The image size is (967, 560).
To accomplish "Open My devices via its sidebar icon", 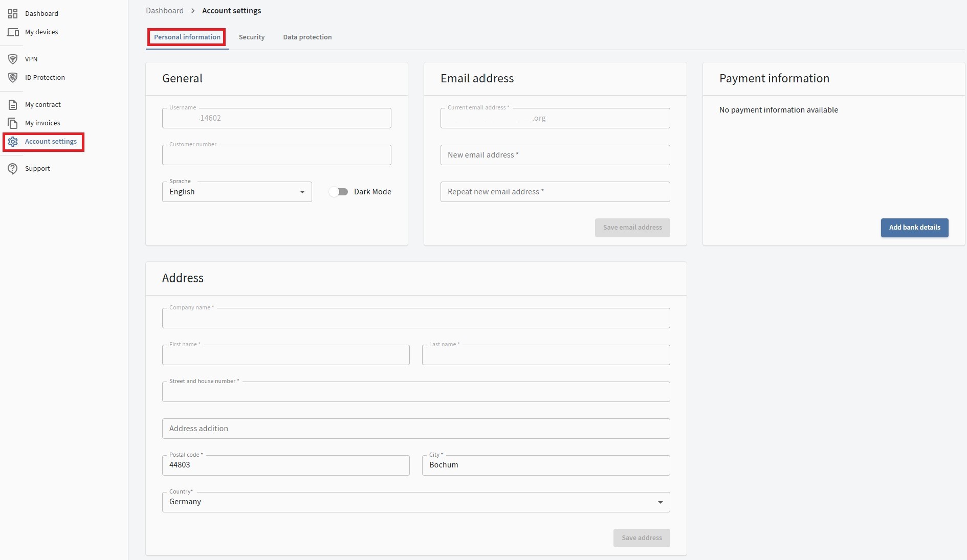I will coord(13,32).
